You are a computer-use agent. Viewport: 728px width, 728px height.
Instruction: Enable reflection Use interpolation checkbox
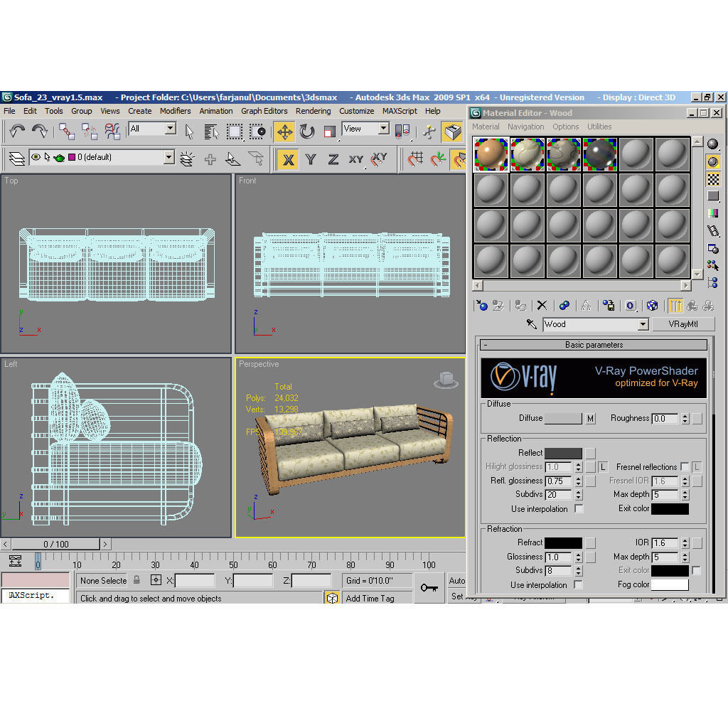[579, 508]
